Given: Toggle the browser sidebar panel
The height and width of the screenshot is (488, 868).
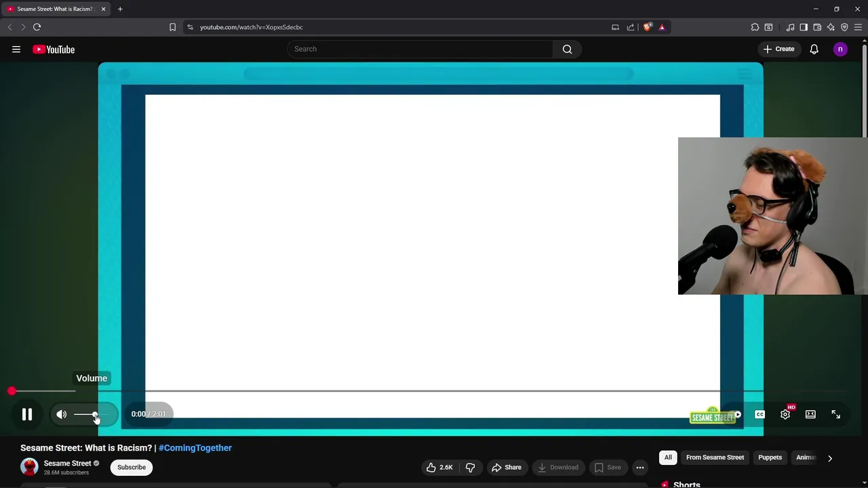Looking at the screenshot, I should coord(804,27).
